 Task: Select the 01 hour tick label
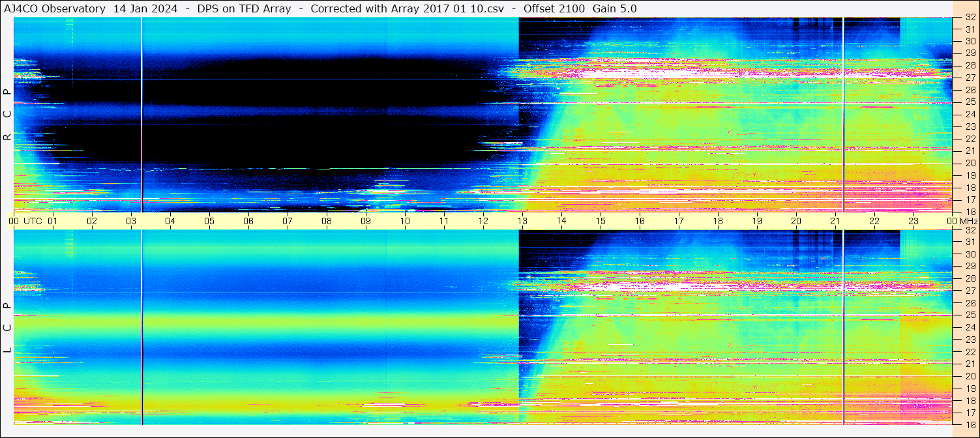pos(53,221)
